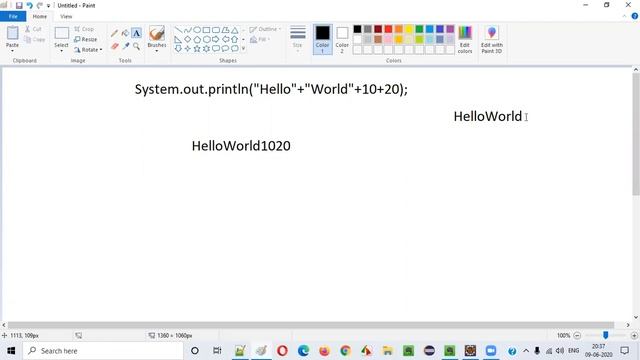Choose the Five-point star shape
Viewport: 640px width, 360px height.
point(197,49)
